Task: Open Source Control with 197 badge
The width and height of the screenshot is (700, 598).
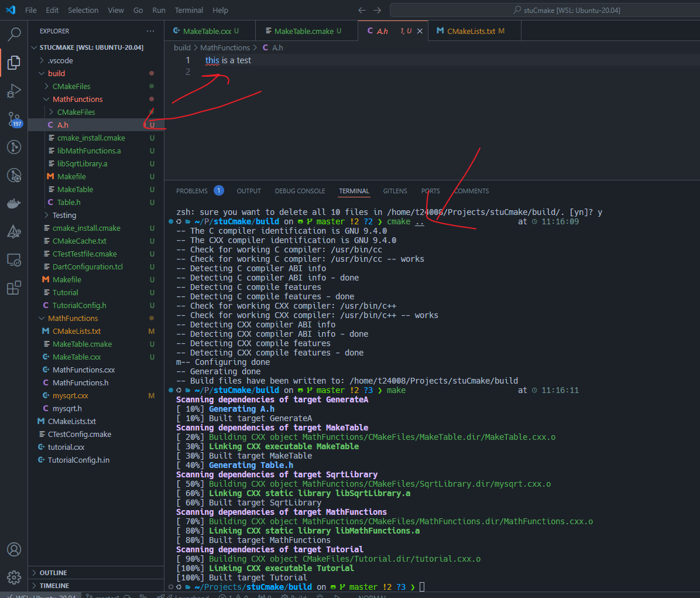Action: pyautogui.click(x=14, y=119)
